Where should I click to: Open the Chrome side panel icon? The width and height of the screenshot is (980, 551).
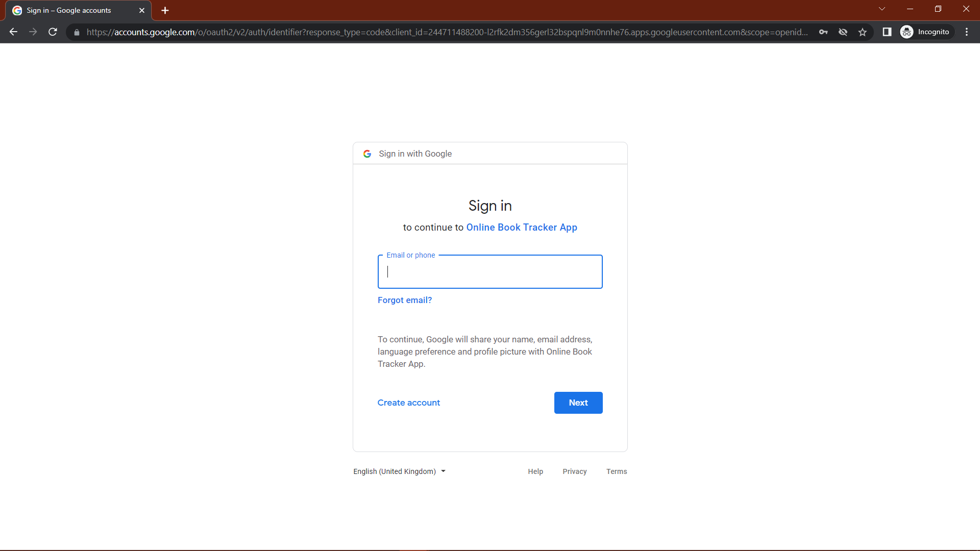tap(887, 32)
